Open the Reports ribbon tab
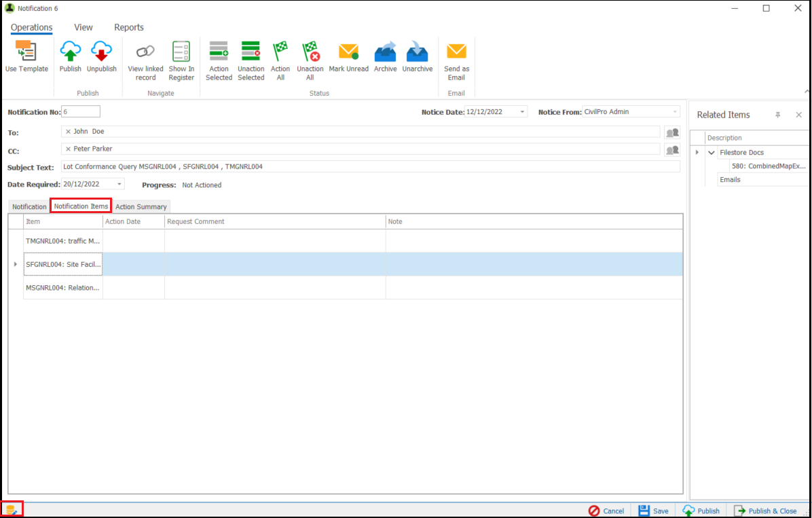Viewport: 812px width, 518px height. (x=129, y=27)
